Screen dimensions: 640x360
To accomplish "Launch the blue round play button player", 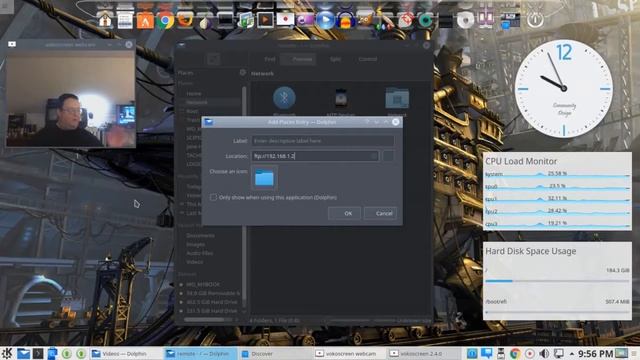I will click(x=325, y=20).
